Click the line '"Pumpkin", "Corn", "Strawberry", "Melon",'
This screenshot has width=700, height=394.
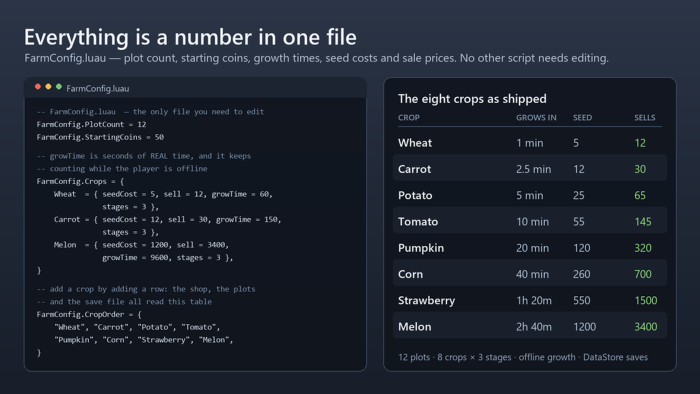tap(144, 340)
